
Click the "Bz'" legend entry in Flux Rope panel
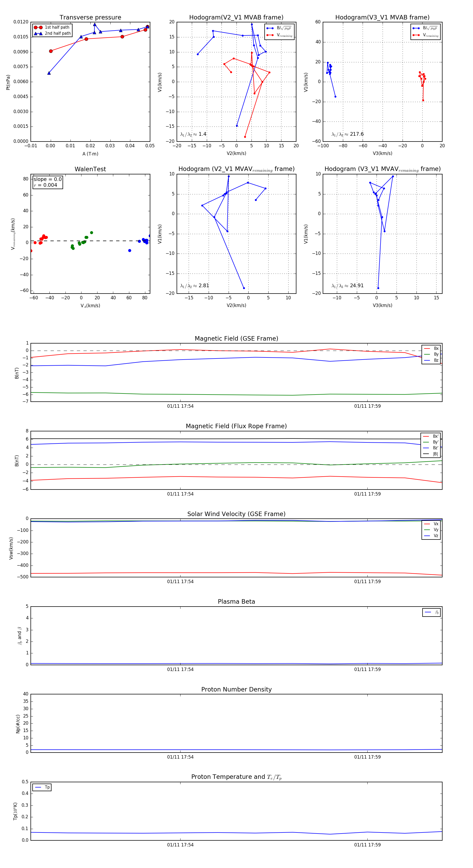[x=431, y=448]
